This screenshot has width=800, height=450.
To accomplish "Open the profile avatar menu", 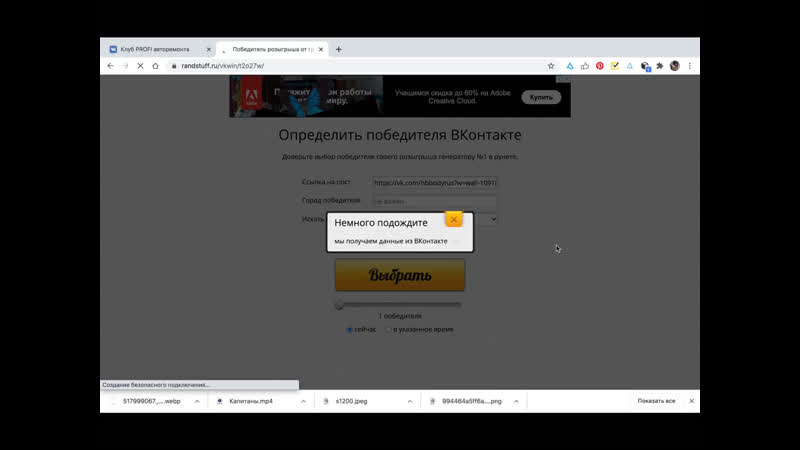I will tap(674, 66).
